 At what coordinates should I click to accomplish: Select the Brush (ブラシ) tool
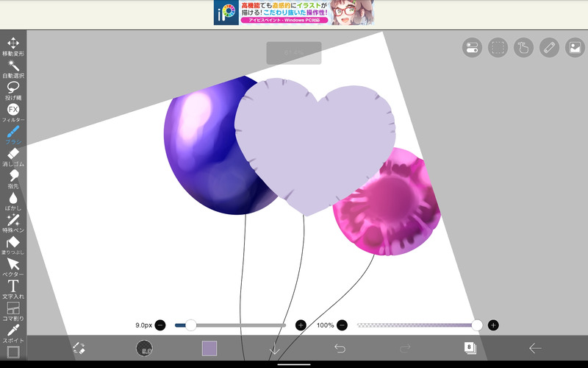[13, 135]
